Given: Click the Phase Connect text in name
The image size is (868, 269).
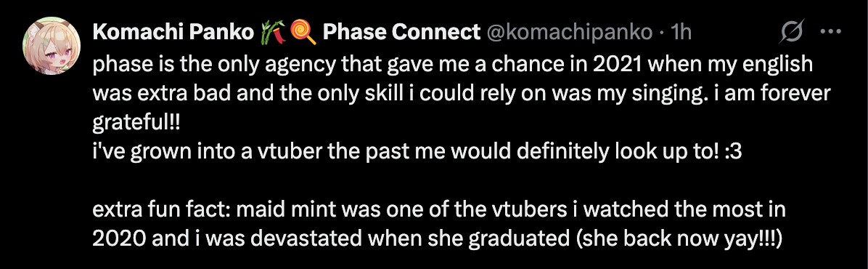Looking at the screenshot, I should [401, 33].
